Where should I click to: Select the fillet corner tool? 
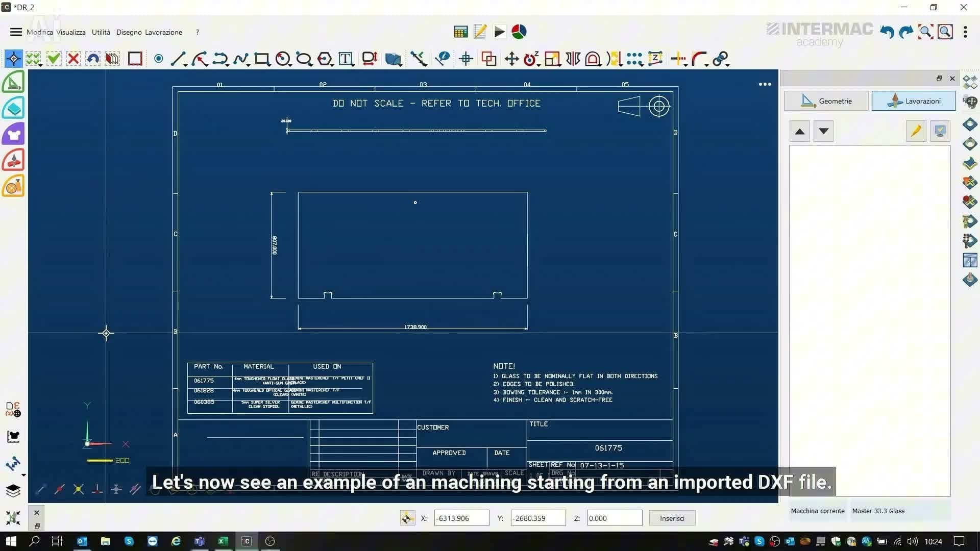pos(700,59)
